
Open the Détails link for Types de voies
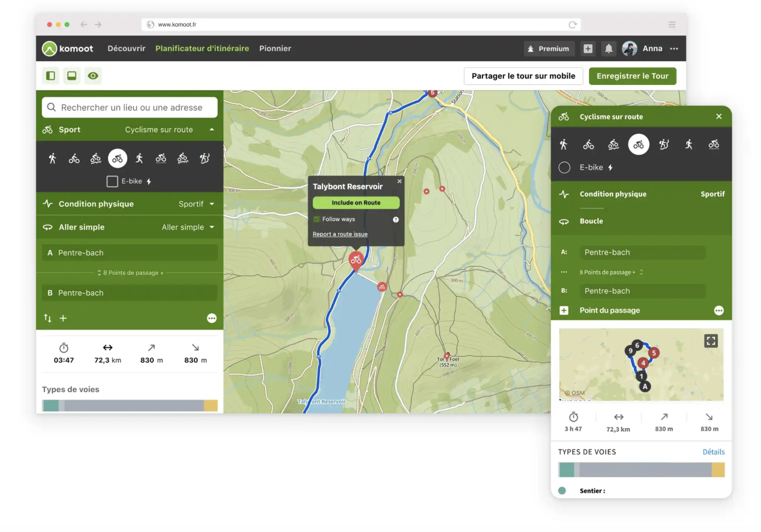click(x=713, y=452)
